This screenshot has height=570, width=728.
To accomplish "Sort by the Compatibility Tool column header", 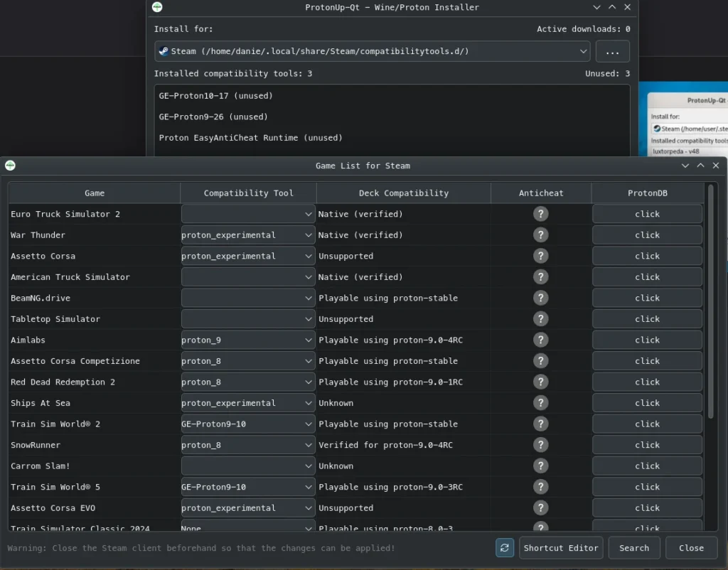I will point(248,193).
